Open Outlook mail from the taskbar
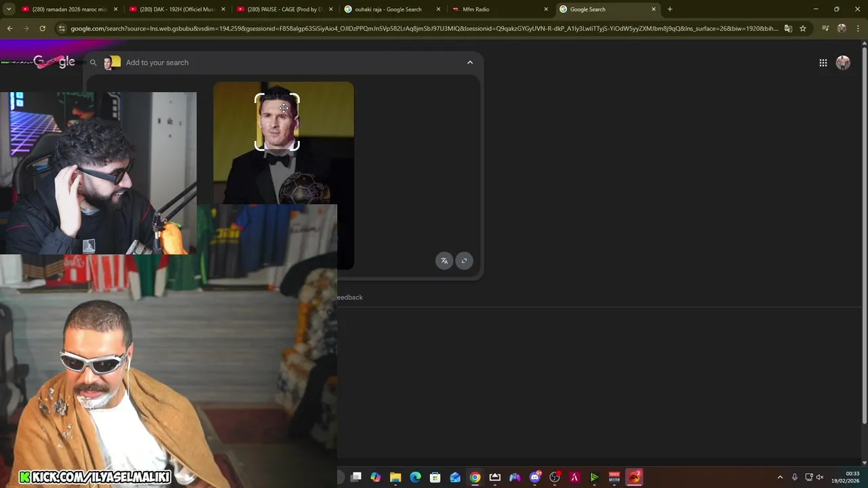 pos(455,477)
